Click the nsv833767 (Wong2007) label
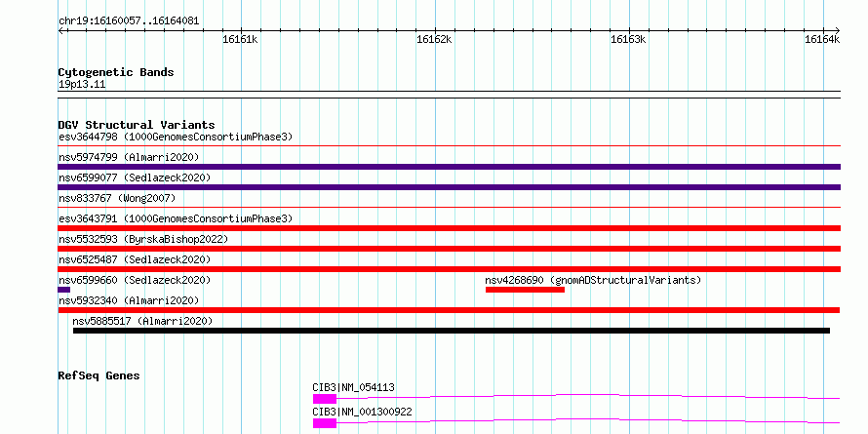This screenshot has width=868, height=434. pos(117,198)
